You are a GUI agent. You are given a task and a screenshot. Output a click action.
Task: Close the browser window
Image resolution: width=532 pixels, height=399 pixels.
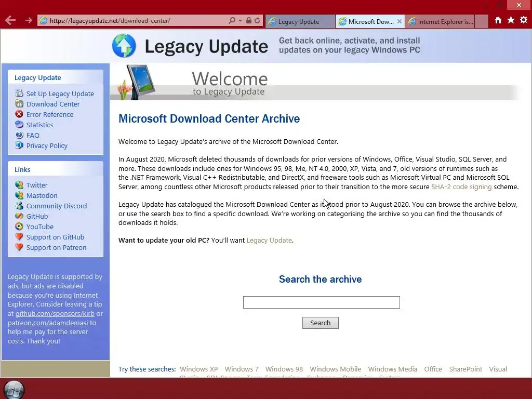click(x=519, y=5)
